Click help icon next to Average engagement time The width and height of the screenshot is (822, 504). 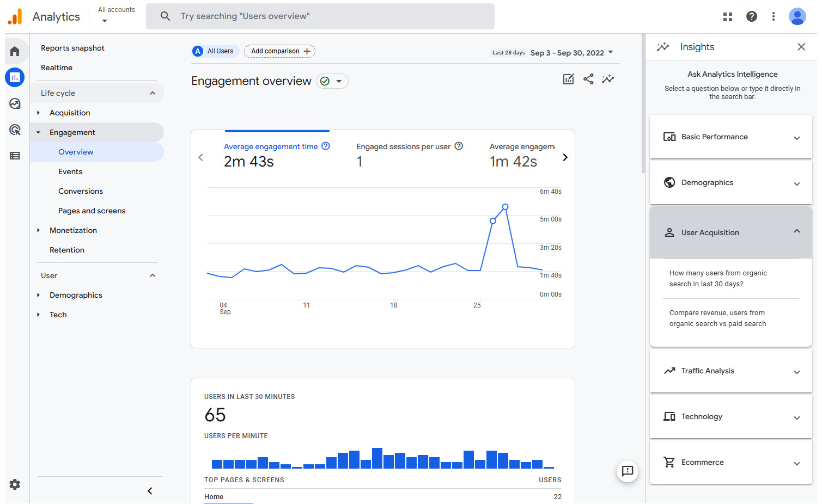pyautogui.click(x=326, y=146)
